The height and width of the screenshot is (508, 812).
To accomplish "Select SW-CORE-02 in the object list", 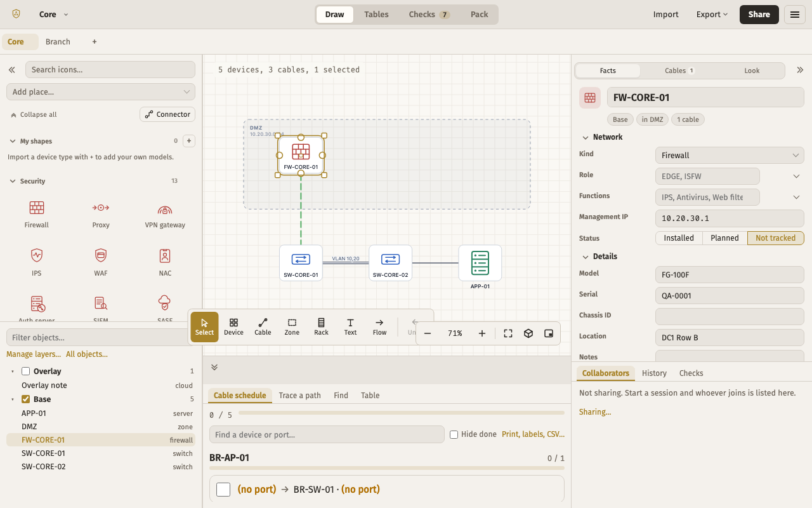I will 101,467.
